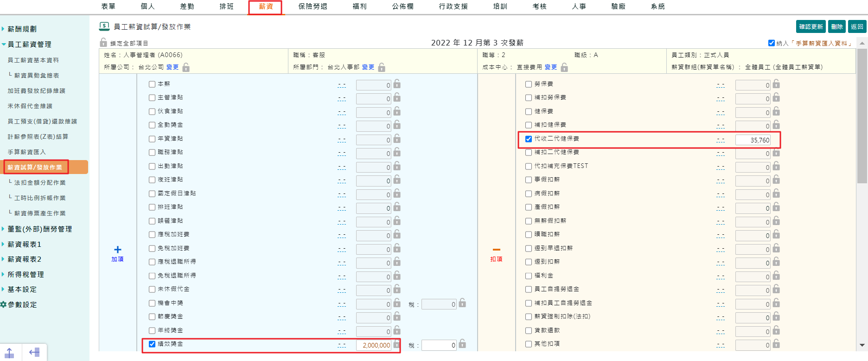This screenshot has width=868, height=361.
Task: Click 變更 link next to 台北公司
Action: coord(172,67)
